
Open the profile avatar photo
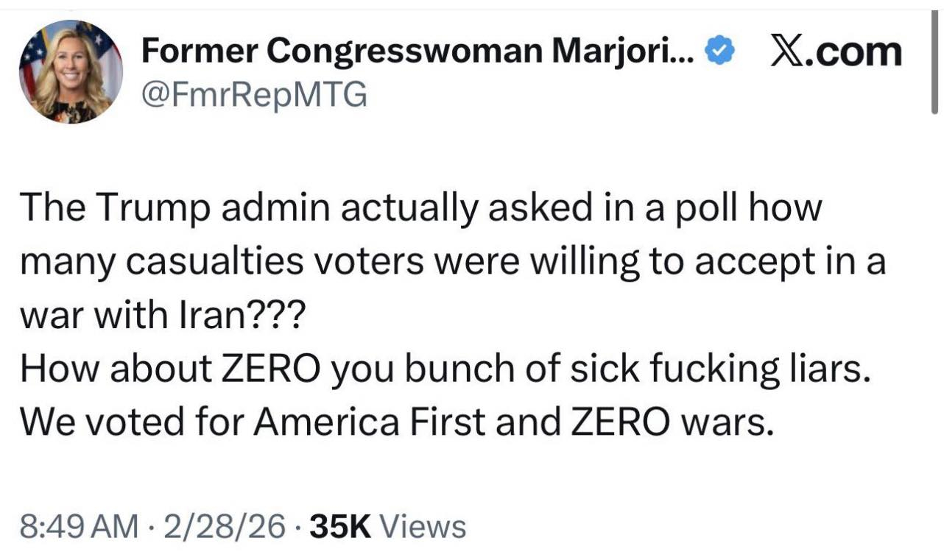click(x=71, y=71)
